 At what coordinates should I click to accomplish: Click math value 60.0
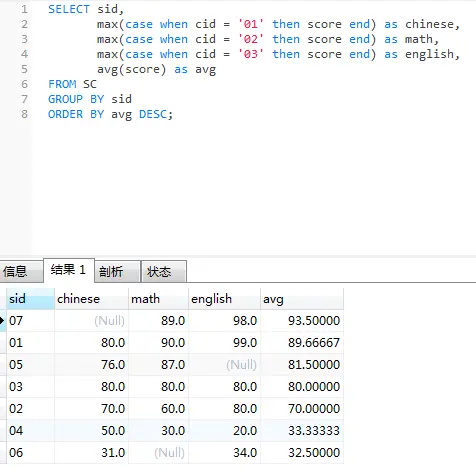click(158, 409)
